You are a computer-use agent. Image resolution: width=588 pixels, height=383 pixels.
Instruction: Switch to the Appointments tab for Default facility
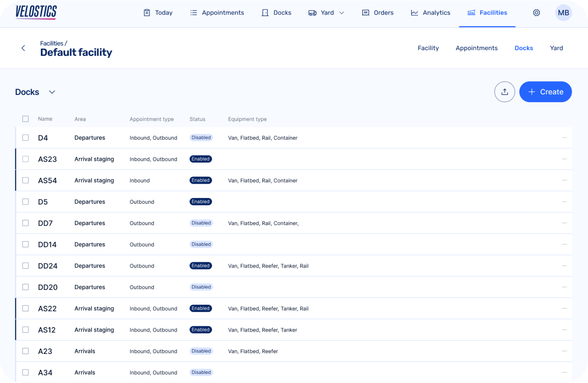click(476, 48)
